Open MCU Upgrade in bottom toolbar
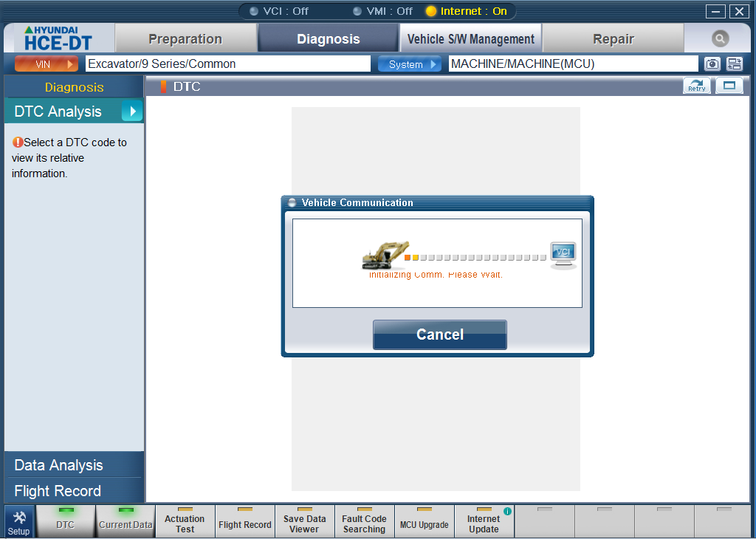Image resolution: width=756 pixels, height=539 pixels. [425, 521]
